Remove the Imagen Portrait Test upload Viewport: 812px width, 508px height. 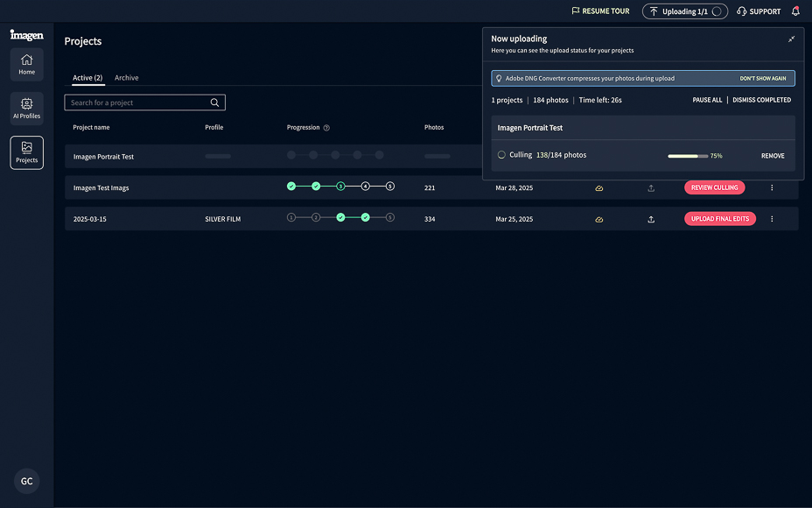point(773,156)
